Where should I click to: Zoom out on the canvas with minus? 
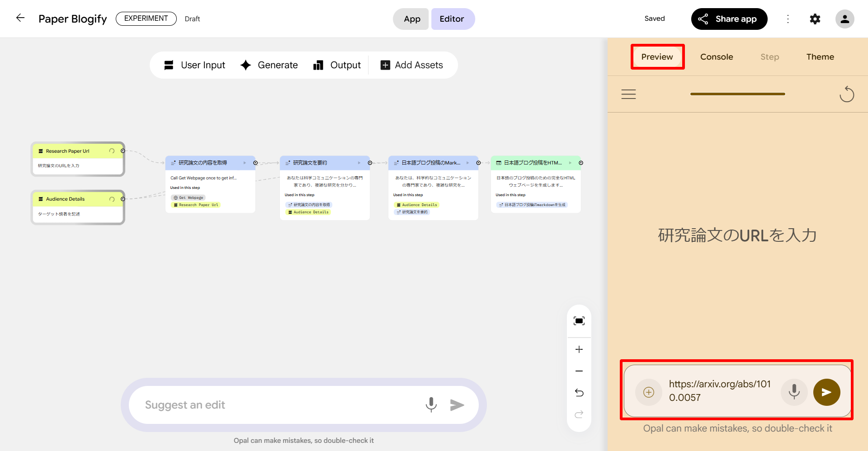[579, 371]
